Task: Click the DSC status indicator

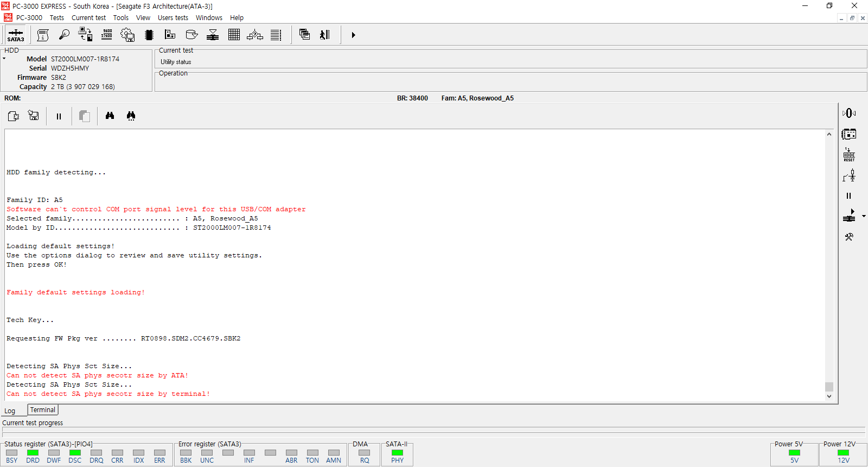Action: coord(75,453)
